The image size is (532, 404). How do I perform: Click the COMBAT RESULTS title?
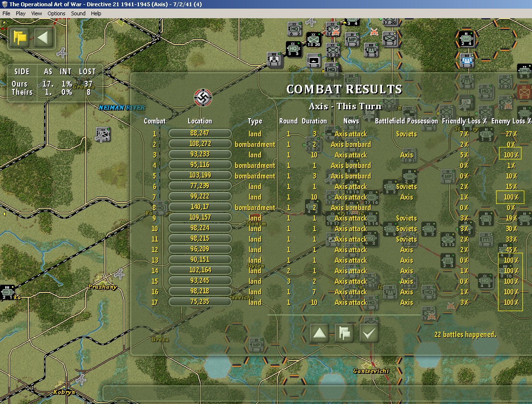[344, 89]
